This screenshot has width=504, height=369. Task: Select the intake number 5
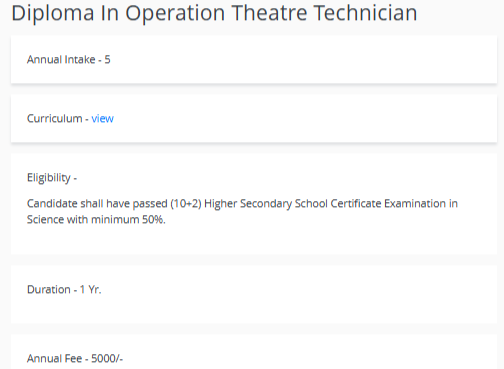click(x=107, y=60)
